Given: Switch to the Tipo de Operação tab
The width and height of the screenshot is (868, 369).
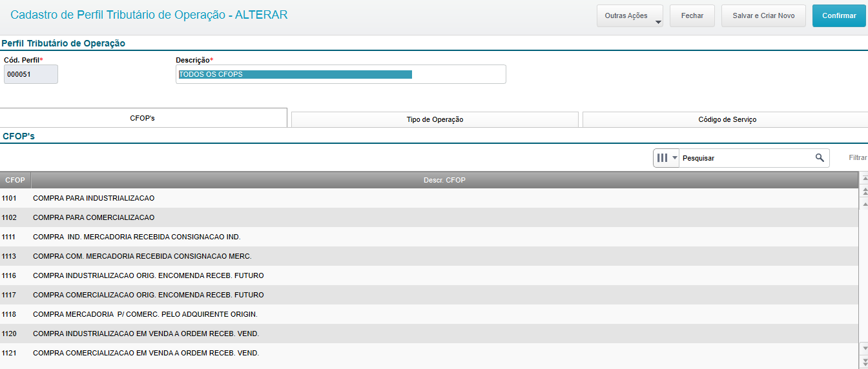Looking at the screenshot, I should tap(435, 119).
